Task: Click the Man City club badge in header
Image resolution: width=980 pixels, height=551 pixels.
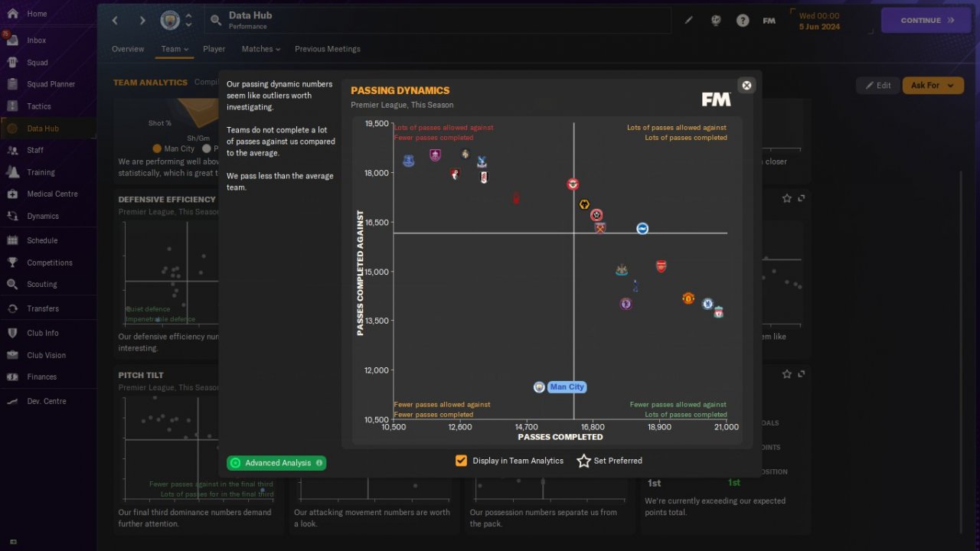Action: click(x=170, y=21)
